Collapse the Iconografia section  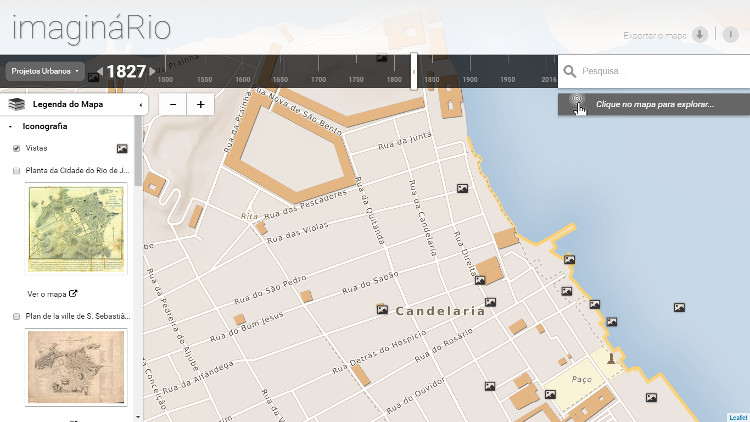[x=10, y=127]
